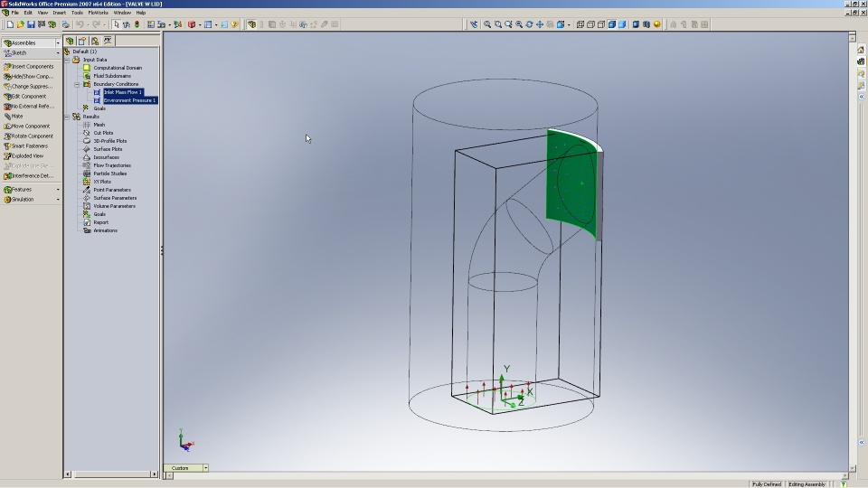Switch to Shaded With Edges display

[x=612, y=24]
